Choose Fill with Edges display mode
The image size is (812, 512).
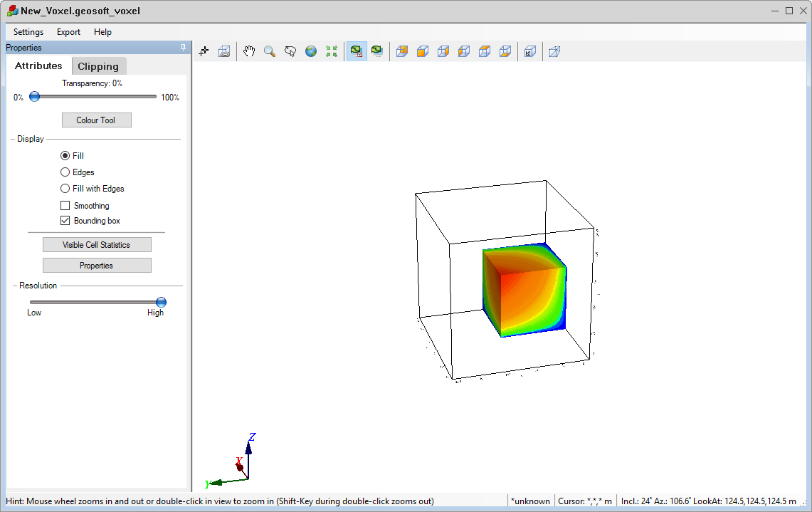(65, 189)
